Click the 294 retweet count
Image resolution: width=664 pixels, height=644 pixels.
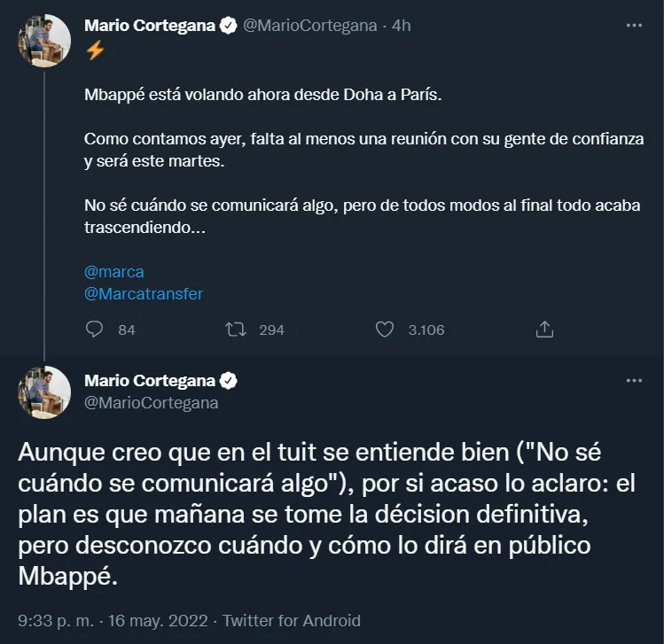pos(271,330)
